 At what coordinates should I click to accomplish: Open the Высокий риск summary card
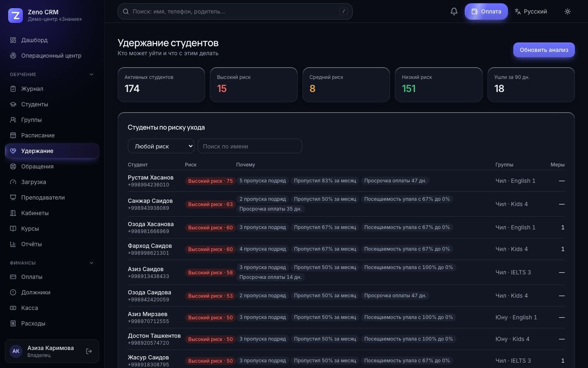[x=254, y=85]
